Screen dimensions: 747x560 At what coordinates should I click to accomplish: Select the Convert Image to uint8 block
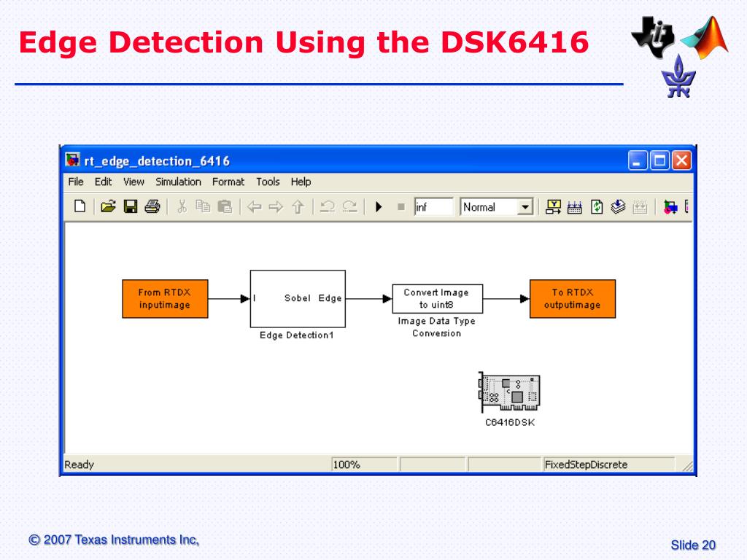pyautogui.click(x=438, y=298)
